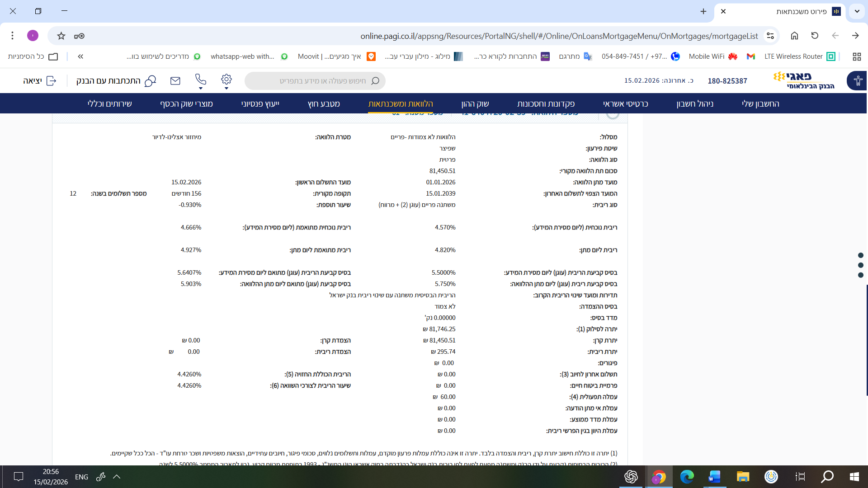Open the הלוואות ומשכנתאות menu
The width and height of the screenshot is (868, 488).
[x=400, y=103]
